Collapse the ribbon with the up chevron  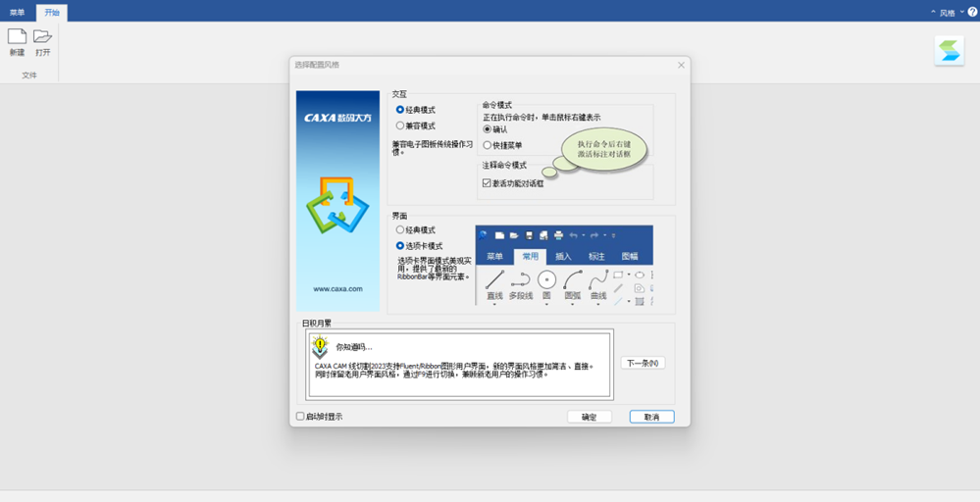[933, 13]
